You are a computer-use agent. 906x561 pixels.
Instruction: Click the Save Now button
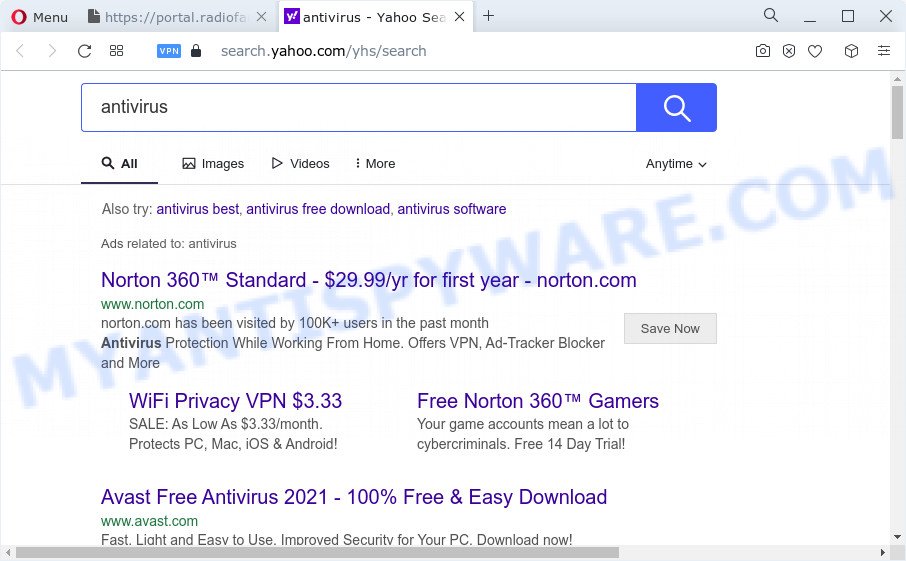tap(670, 329)
